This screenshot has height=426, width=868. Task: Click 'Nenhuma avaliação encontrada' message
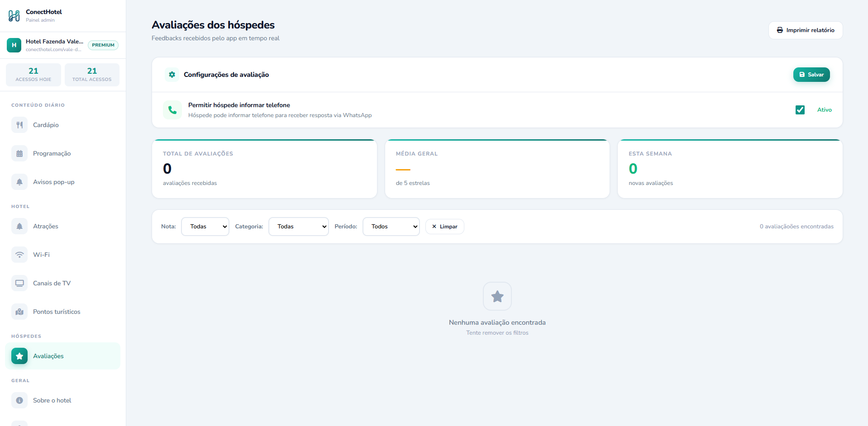pyautogui.click(x=497, y=322)
